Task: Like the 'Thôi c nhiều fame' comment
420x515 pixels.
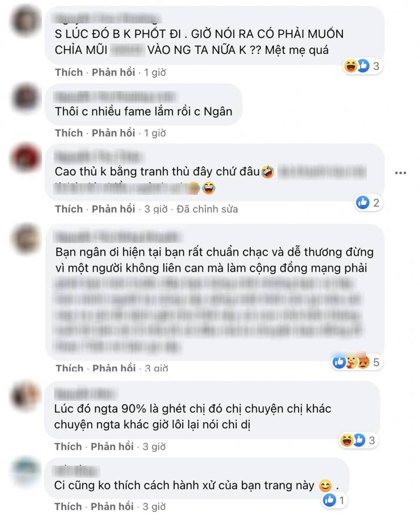Action: 69,133
